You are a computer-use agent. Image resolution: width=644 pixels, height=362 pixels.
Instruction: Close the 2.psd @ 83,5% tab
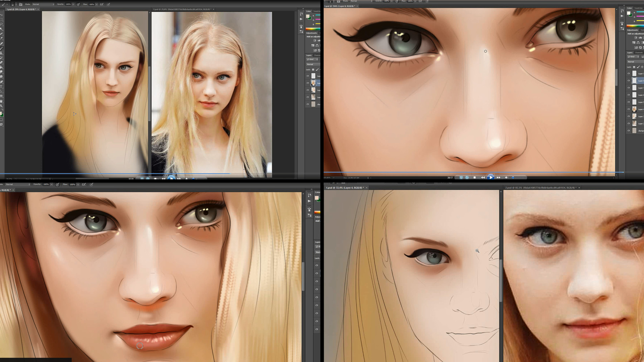coord(579,188)
